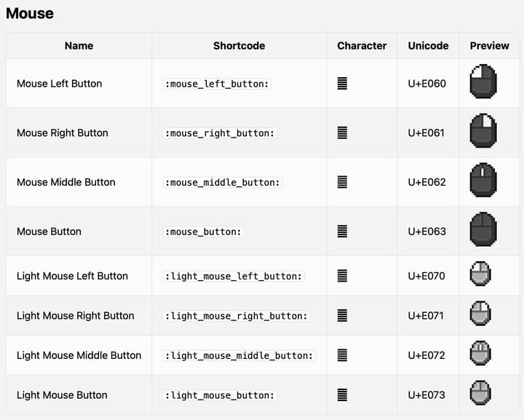Viewport: 524px width, 420px height.
Task: Click the U+E061 unicode value
Action: point(427,133)
